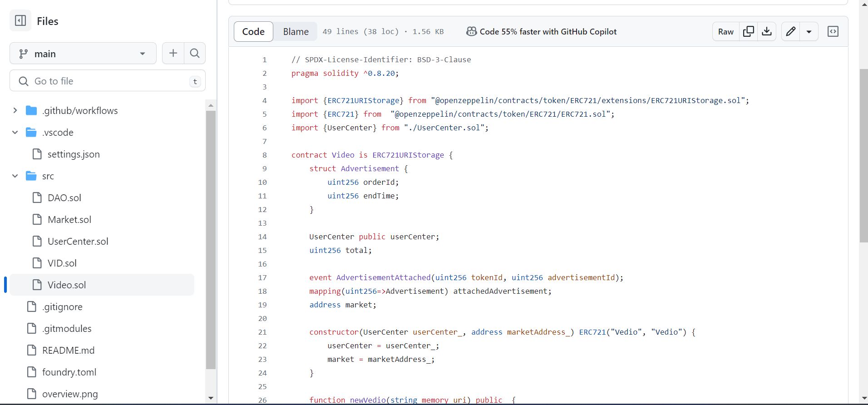Viewport: 868px width, 405px height.
Task: Open the .gitmodules file
Action: (67, 328)
